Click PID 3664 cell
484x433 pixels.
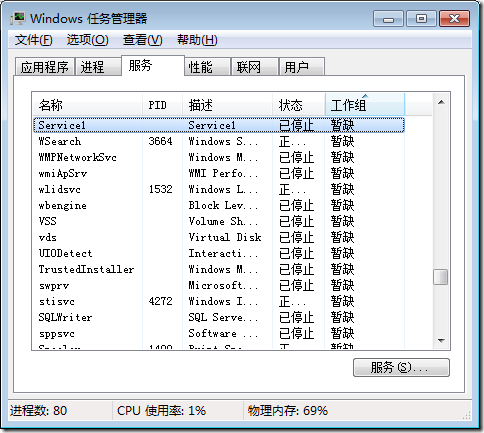160,141
